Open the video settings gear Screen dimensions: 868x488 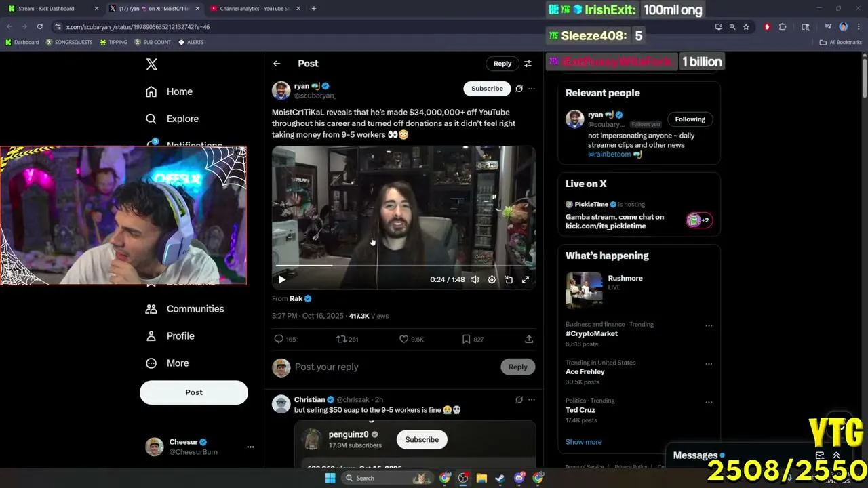(492, 279)
